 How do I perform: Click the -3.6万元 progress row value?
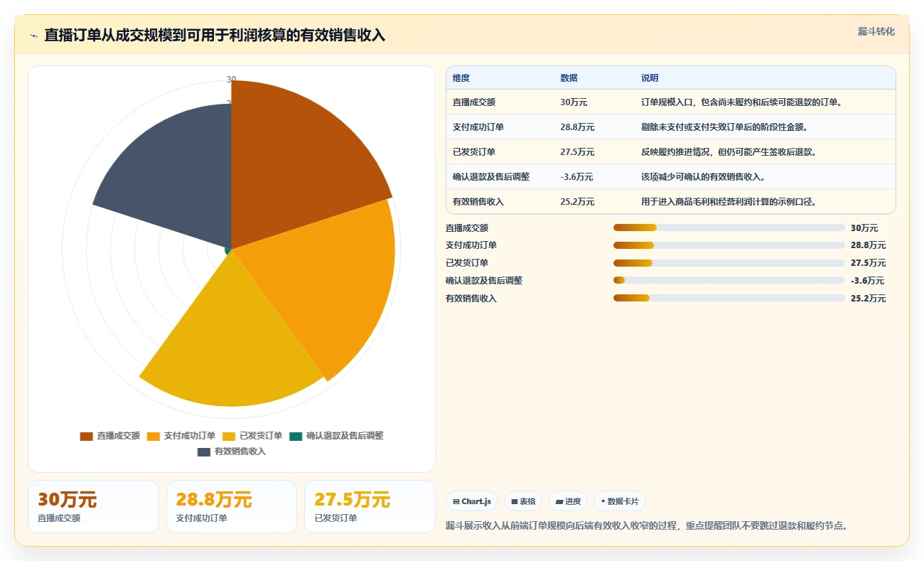click(x=867, y=281)
